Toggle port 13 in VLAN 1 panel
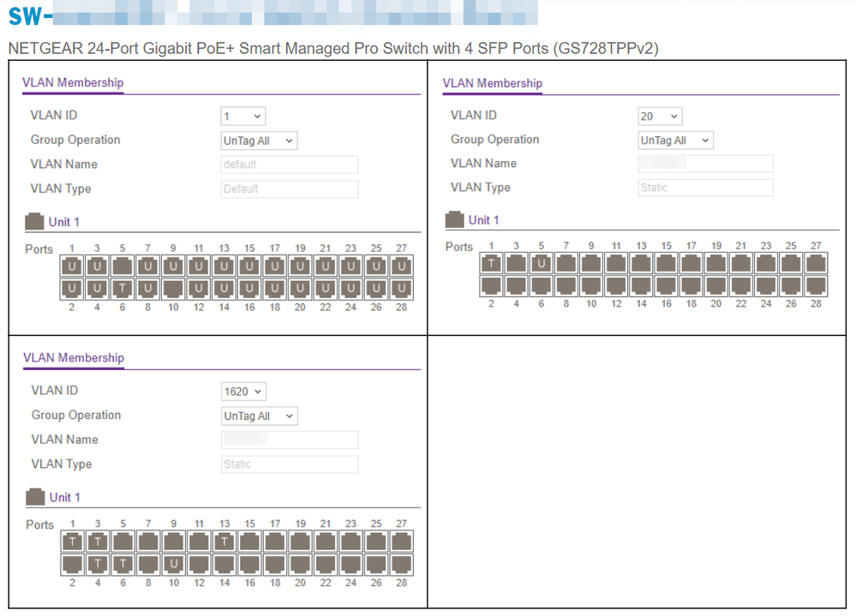This screenshot has width=856, height=616. click(224, 266)
